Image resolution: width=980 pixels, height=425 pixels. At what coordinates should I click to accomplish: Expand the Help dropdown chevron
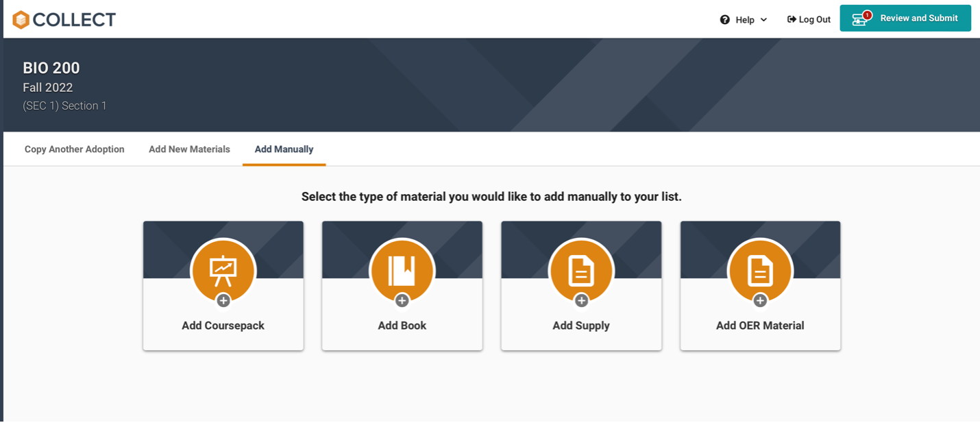click(x=763, y=21)
